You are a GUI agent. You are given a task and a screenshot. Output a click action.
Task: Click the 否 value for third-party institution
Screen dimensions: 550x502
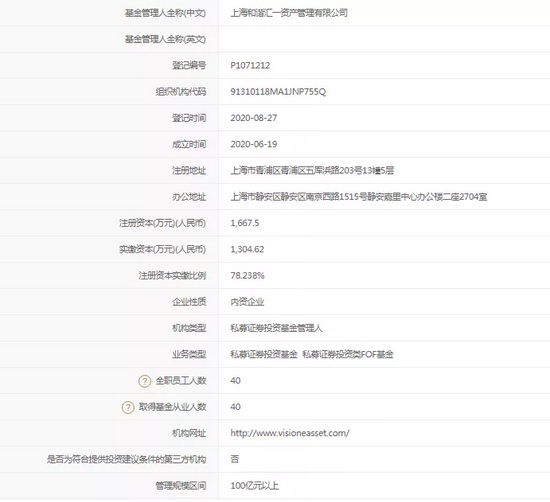(235, 459)
